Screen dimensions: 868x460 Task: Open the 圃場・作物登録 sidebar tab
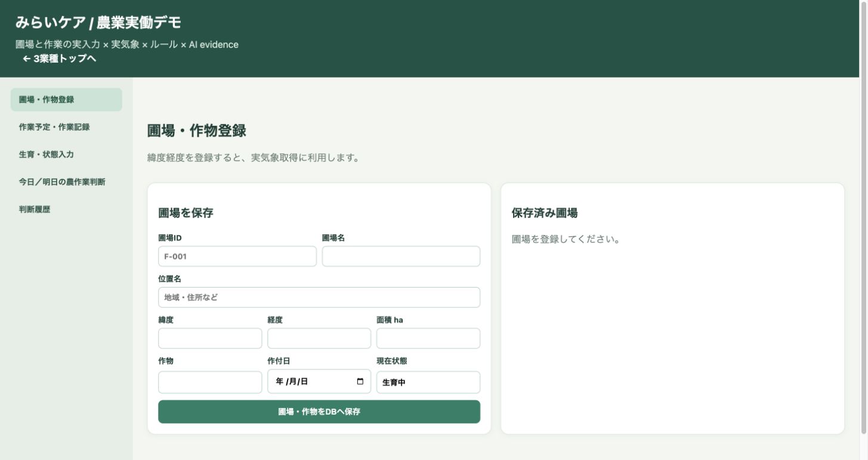[x=66, y=100]
